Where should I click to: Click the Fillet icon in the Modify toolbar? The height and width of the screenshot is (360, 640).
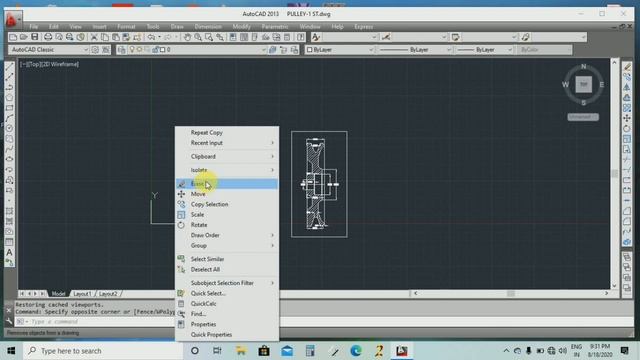(627, 222)
